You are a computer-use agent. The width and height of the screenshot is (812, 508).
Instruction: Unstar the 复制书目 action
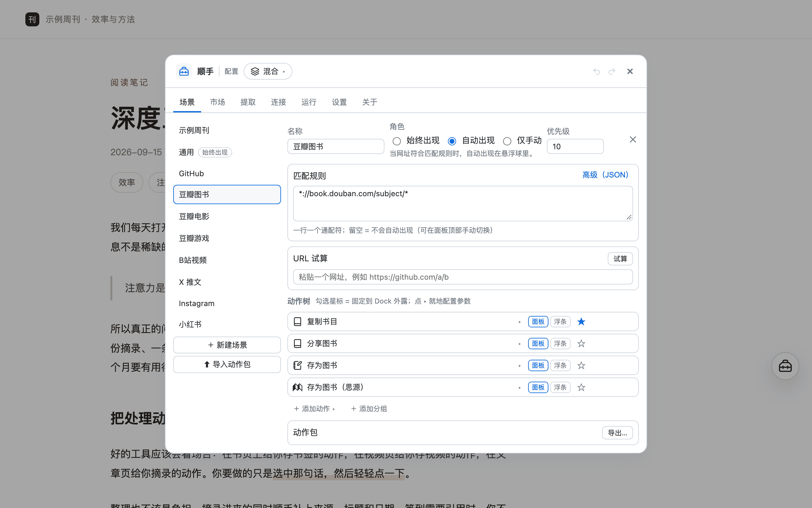click(x=581, y=322)
